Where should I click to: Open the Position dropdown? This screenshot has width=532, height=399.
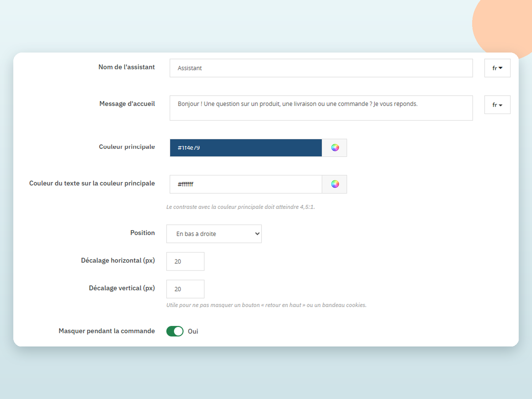coord(214,234)
